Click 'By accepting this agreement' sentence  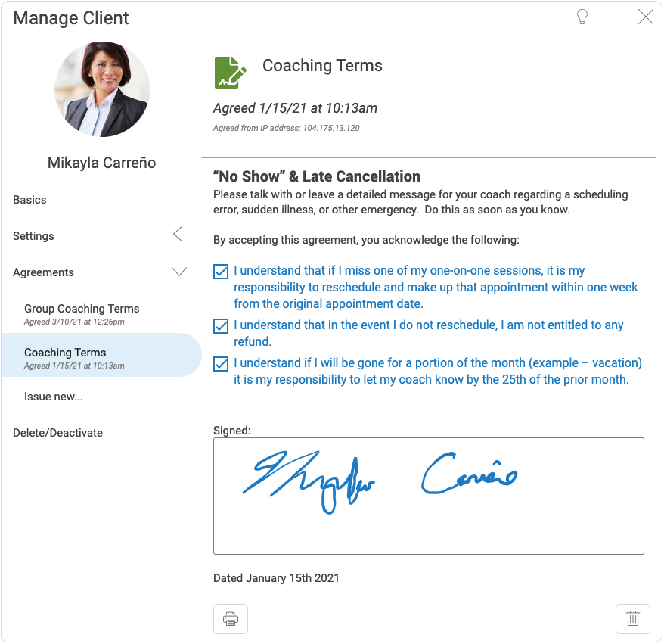pyautogui.click(x=366, y=240)
